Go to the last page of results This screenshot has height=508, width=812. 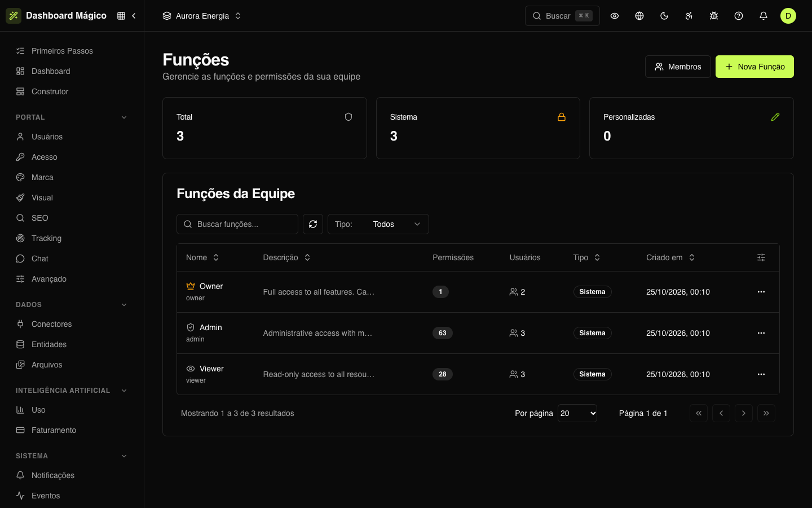click(766, 413)
